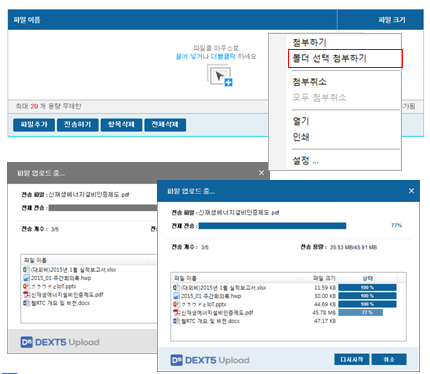Click the xlsx file icon in the gray upload dialog
Screen dimensions: 430x374
(26, 270)
